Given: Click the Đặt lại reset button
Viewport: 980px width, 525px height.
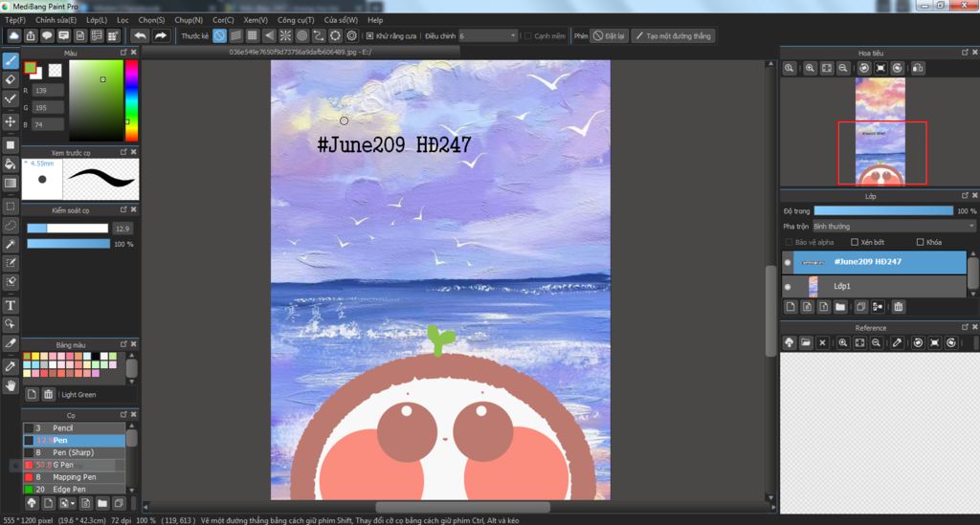Looking at the screenshot, I should tap(610, 35).
